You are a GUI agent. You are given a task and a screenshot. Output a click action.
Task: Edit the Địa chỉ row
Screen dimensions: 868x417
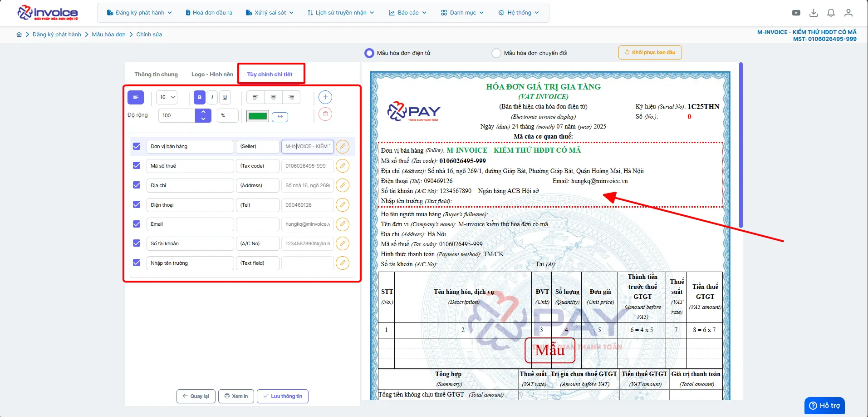(x=343, y=185)
